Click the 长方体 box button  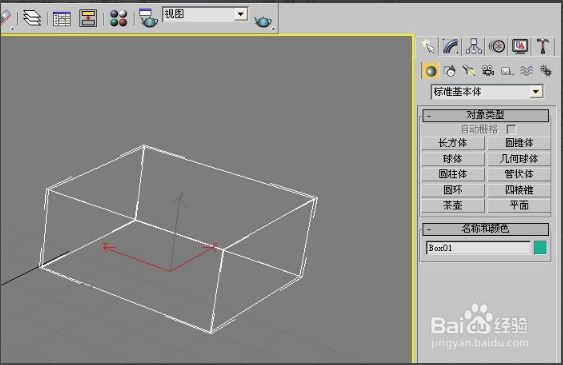[x=453, y=143]
